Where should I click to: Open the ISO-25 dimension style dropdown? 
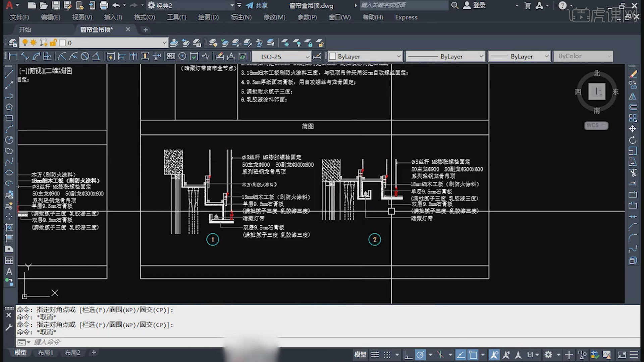click(x=281, y=57)
